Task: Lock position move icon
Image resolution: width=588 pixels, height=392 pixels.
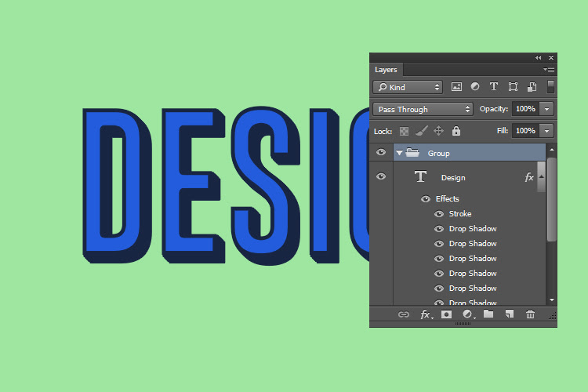Action: pyautogui.click(x=438, y=131)
